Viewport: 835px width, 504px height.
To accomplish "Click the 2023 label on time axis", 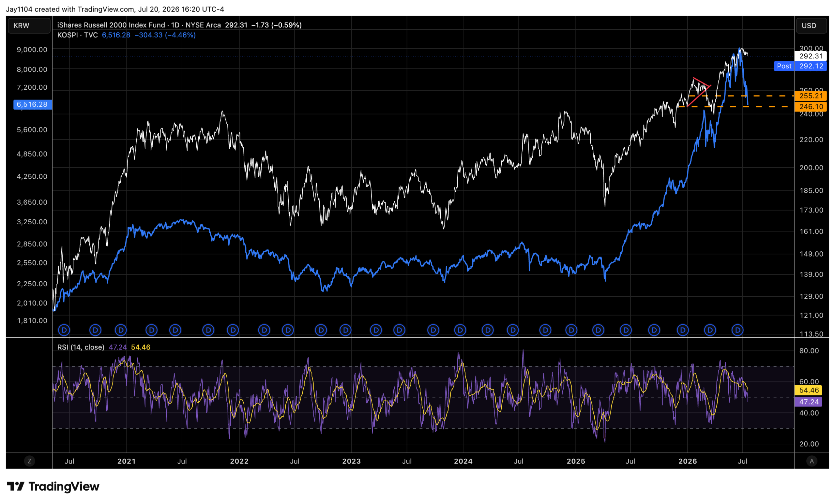I will pyautogui.click(x=351, y=461).
